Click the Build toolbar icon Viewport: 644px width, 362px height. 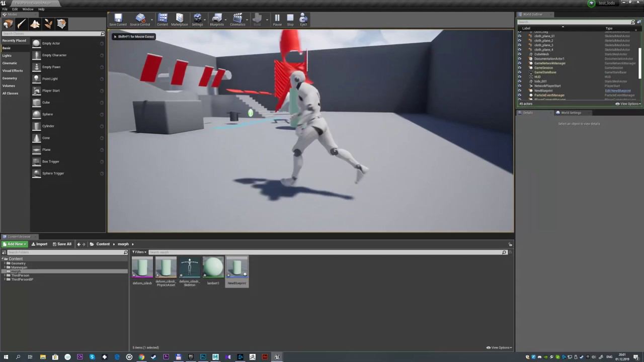click(257, 20)
